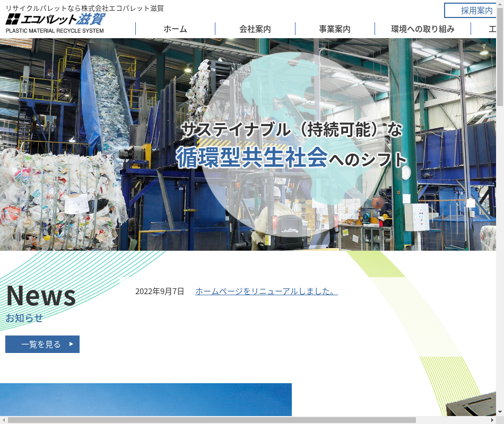Screen dimensions: 504x424
Task: Click the horizontal scrollbar left arrow
Action: pyautogui.click(x=4, y=420)
